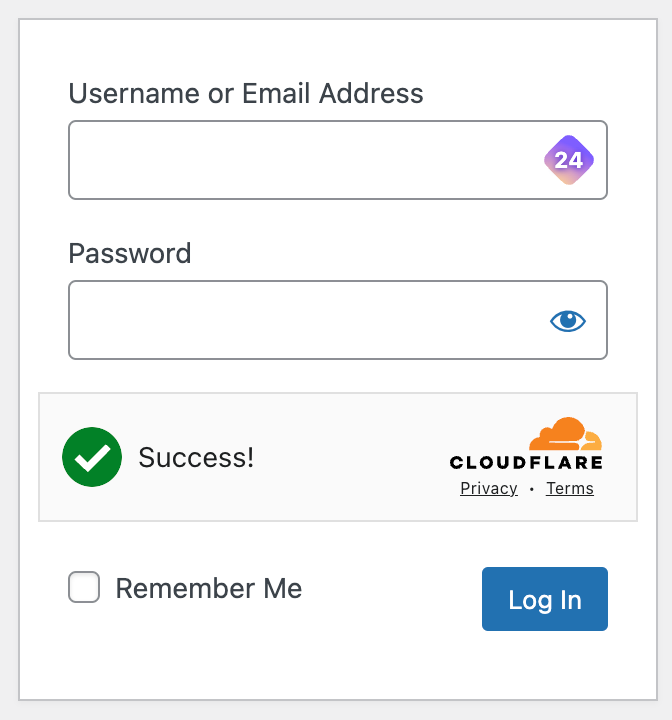Click the Remember Me label text
Image resolution: width=672 pixels, height=720 pixels.
click(x=209, y=588)
